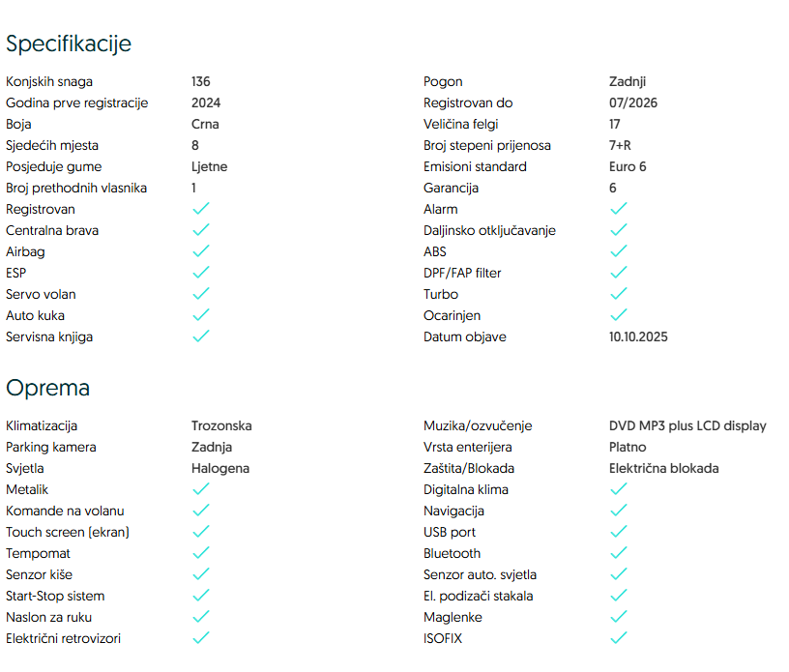Click the ABS checkmark icon

pos(619,251)
